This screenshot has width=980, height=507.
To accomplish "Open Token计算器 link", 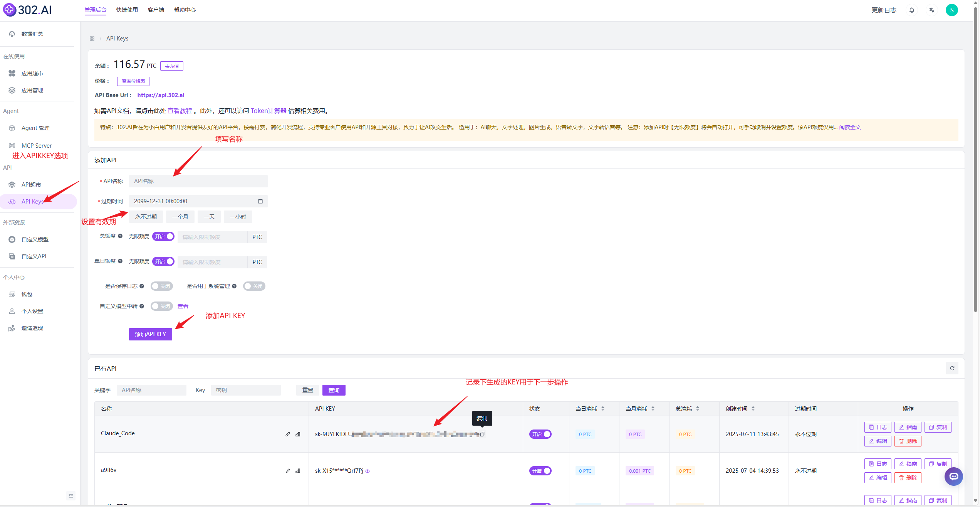I will point(268,111).
